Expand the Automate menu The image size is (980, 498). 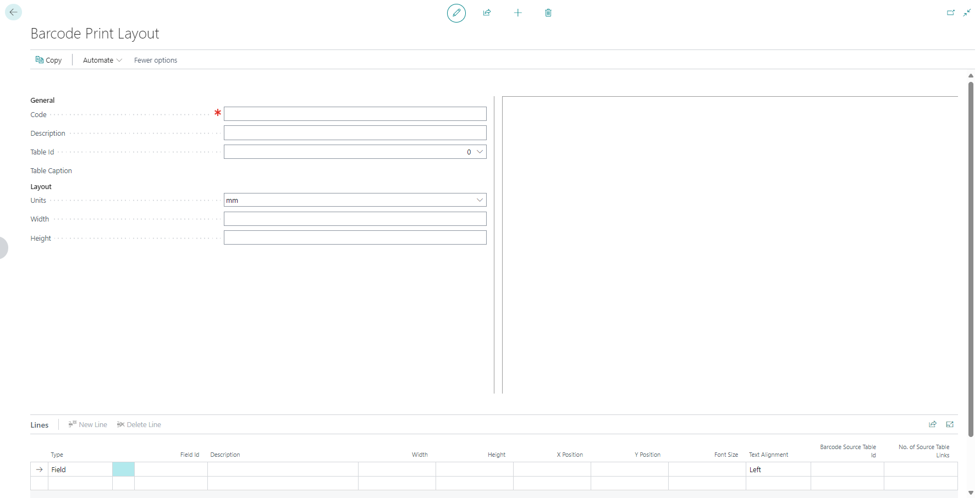click(102, 60)
